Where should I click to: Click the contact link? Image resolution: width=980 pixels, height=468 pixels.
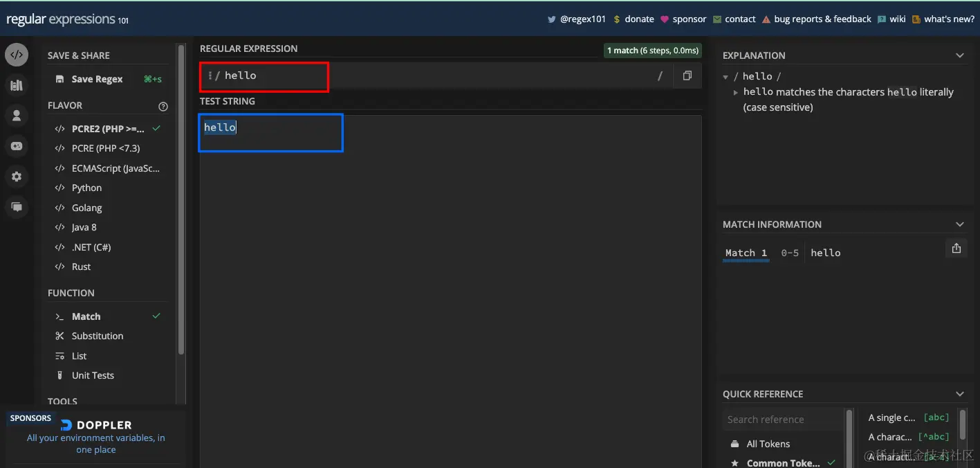[x=734, y=19]
